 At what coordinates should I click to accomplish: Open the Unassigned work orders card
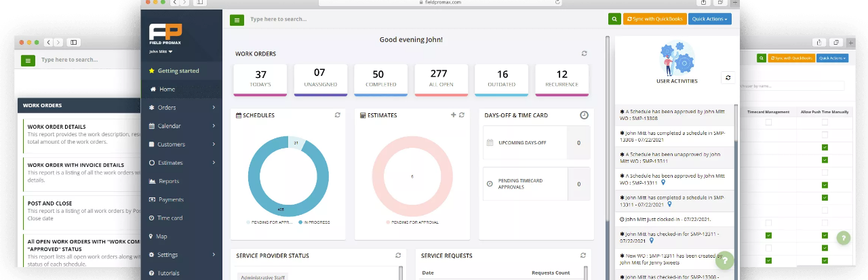coord(319,79)
